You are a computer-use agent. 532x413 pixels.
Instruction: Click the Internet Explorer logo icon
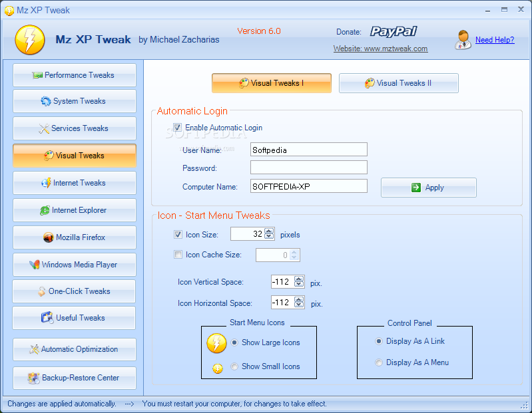coord(45,210)
